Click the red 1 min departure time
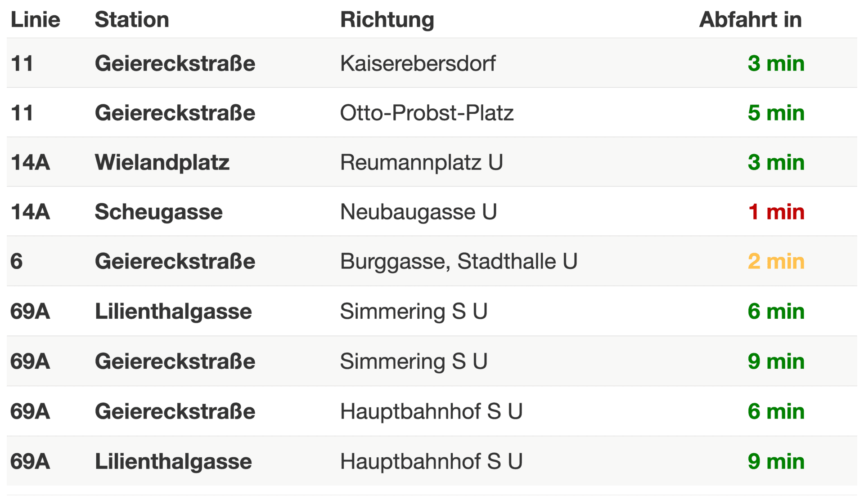The image size is (864, 504). (776, 212)
